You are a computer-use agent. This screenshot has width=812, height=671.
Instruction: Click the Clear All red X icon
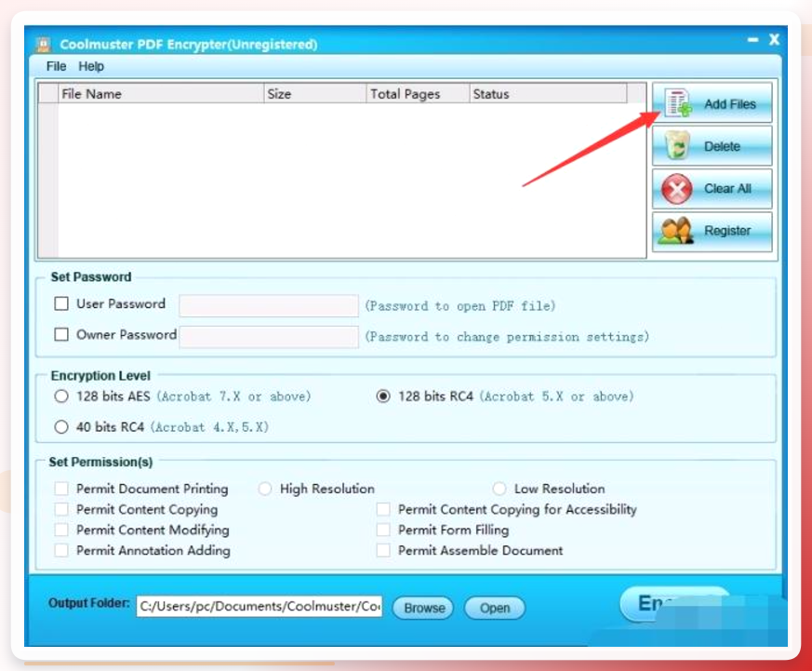tap(677, 189)
